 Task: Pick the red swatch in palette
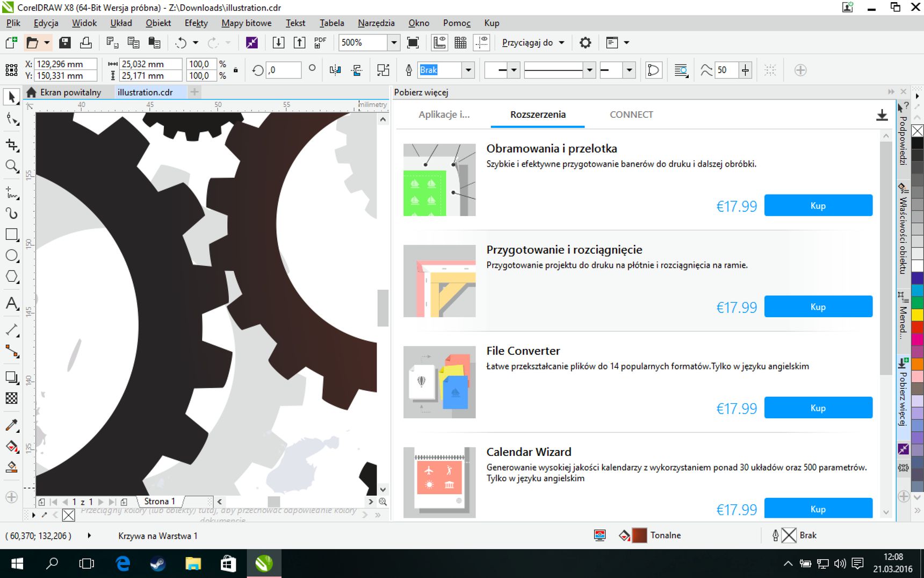click(918, 326)
